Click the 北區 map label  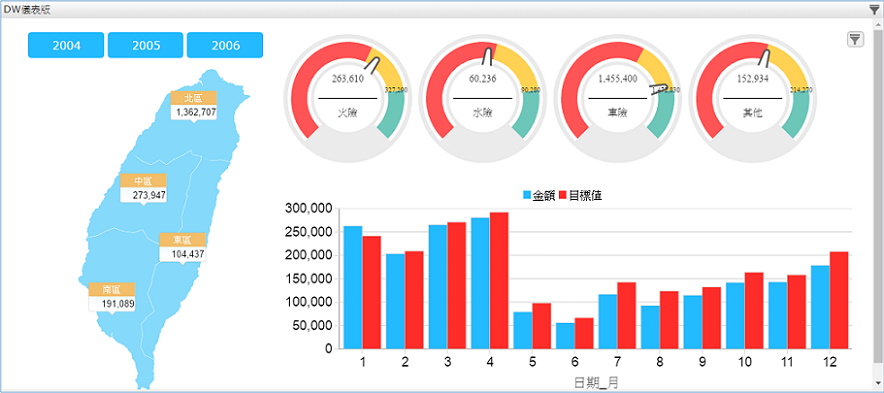[193, 98]
